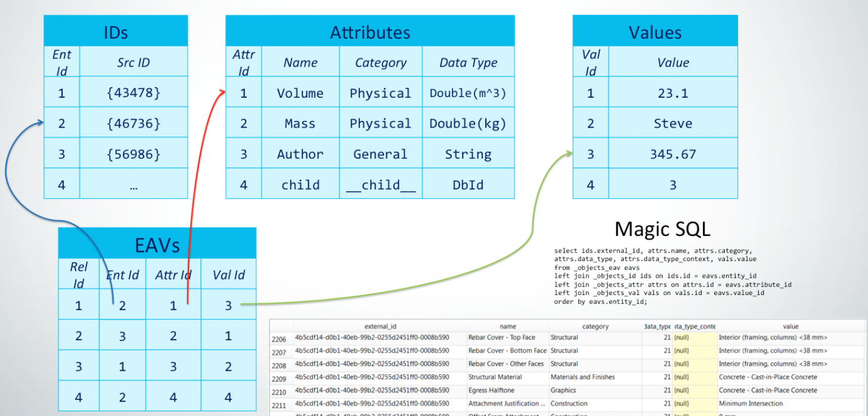Select the '{56986}' source ID cell
The image size is (868, 416).
(x=134, y=154)
